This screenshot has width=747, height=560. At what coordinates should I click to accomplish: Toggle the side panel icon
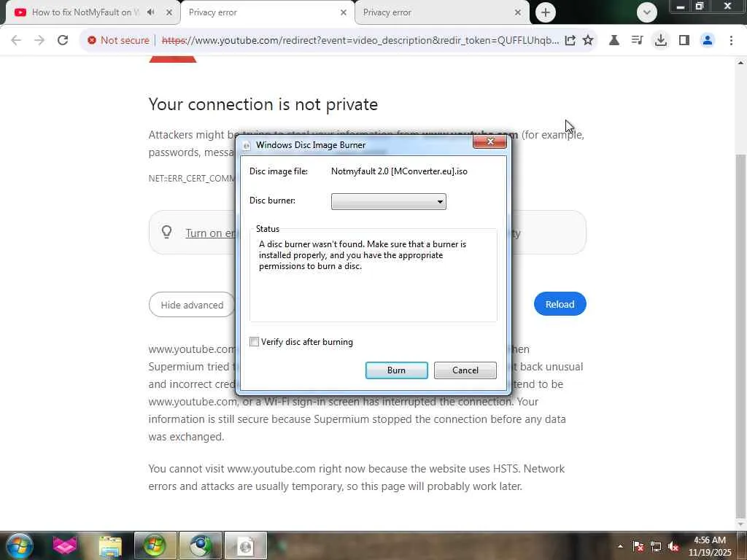point(684,40)
